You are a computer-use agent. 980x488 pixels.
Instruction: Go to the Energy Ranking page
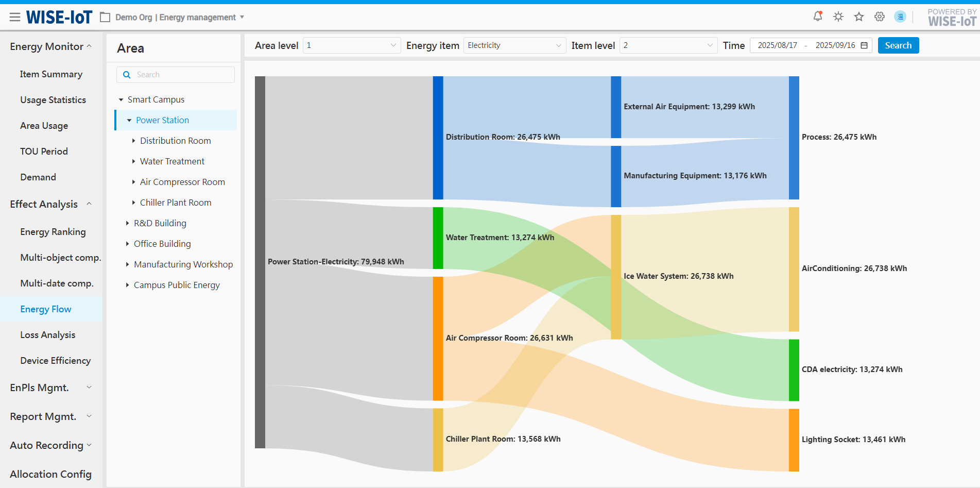click(53, 232)
